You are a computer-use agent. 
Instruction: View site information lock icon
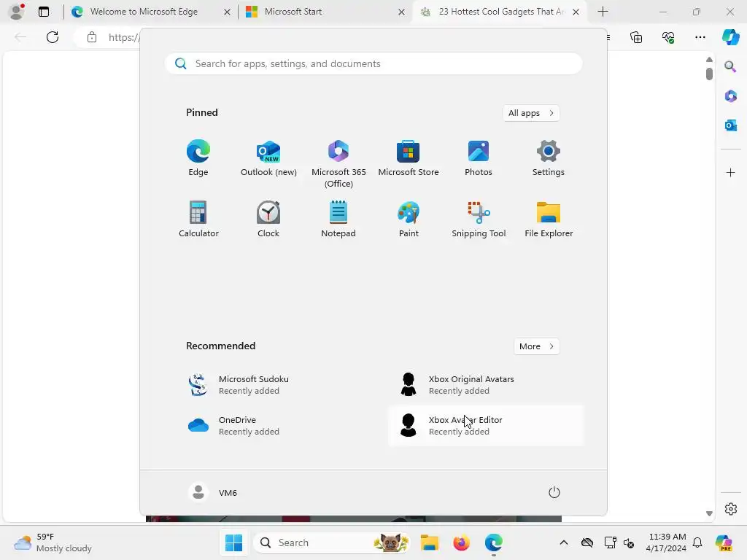[x=92, y=37]
